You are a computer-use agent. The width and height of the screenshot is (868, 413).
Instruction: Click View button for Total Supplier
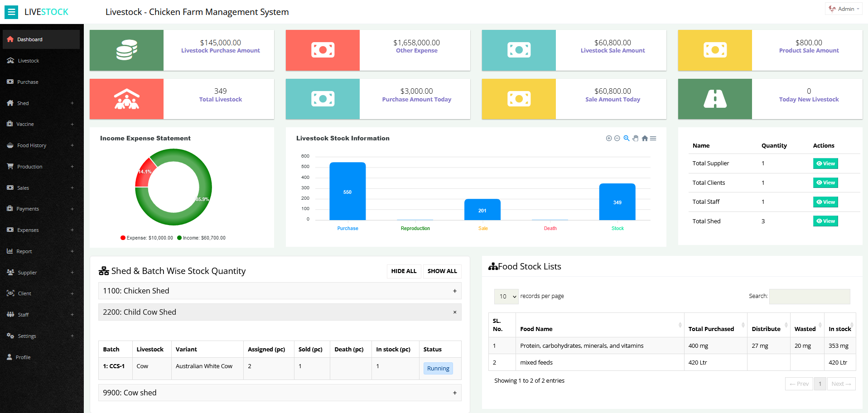pyautogui.click(x=825, y=163)
